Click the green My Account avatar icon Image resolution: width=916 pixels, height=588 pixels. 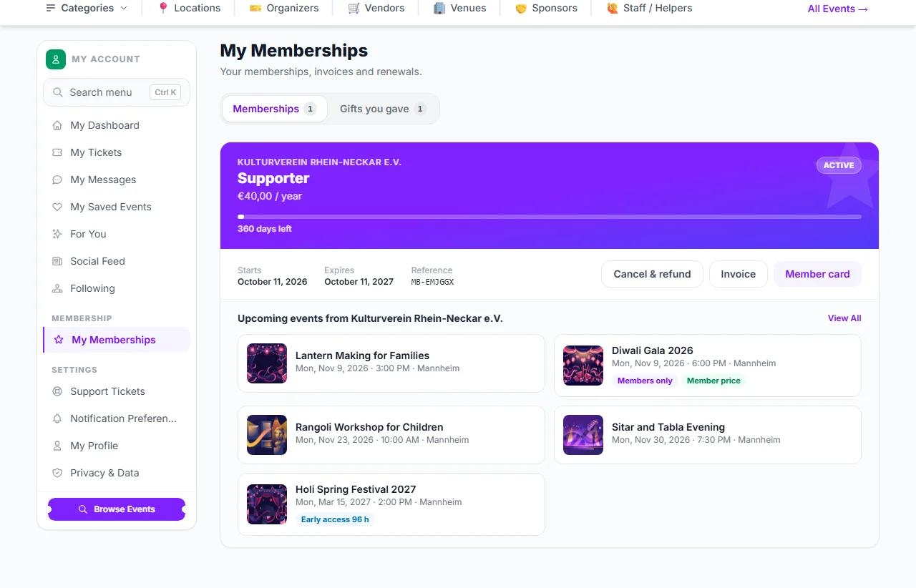(x=56, y=59)
